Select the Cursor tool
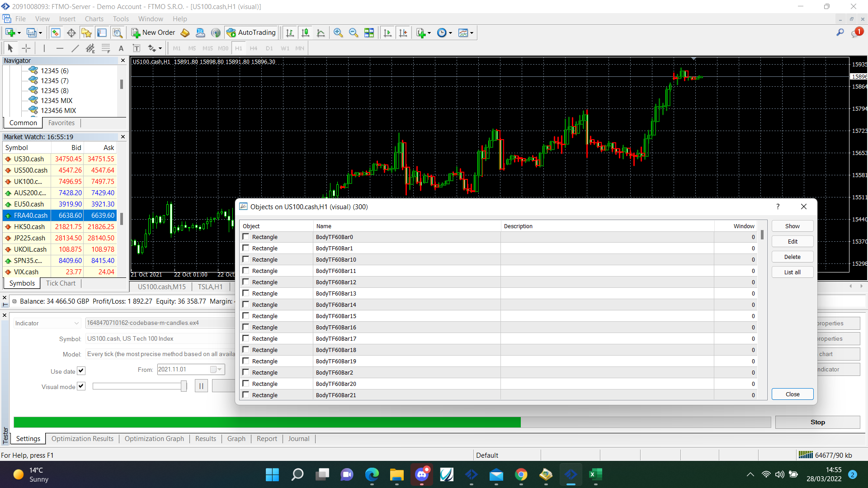Image resolution: width=868 pixels, height=488 pixels. pyautogui.click(x=10, y=48)
